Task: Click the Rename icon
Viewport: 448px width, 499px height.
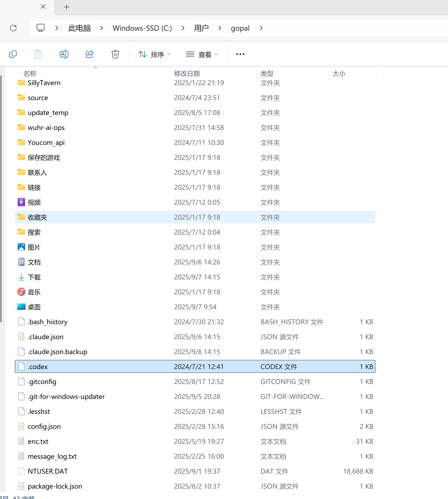Action: 64,54
